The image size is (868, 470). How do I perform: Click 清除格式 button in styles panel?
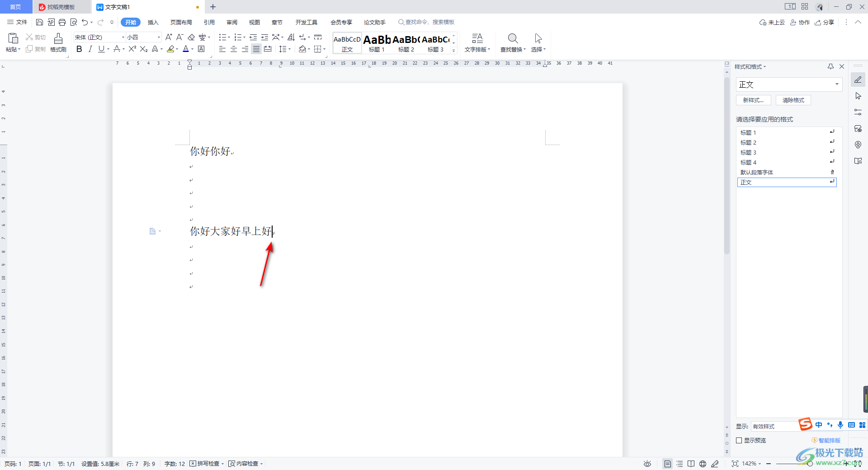[x=793, y=100]
